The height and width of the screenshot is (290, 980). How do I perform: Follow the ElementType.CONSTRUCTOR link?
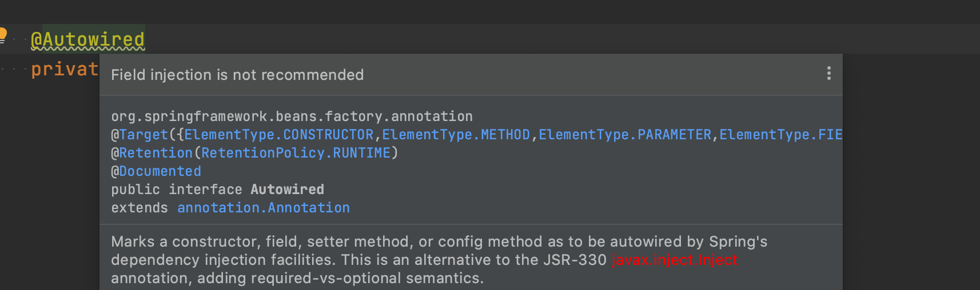pos(278,135)
